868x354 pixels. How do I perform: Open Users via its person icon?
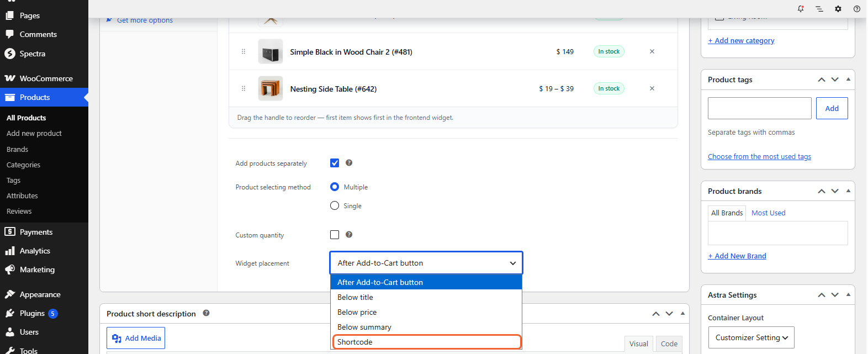point(10,332)
